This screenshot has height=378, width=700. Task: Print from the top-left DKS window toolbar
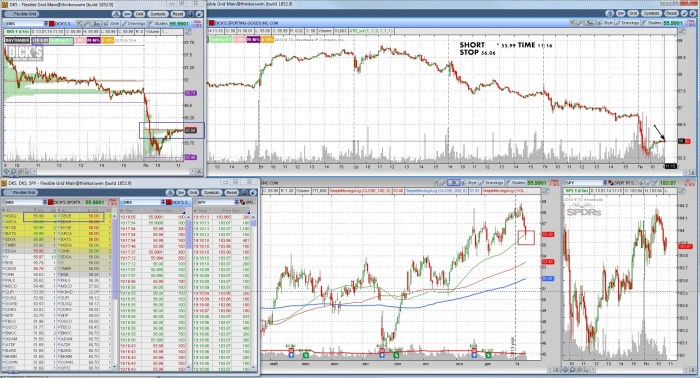coord(116,14)
